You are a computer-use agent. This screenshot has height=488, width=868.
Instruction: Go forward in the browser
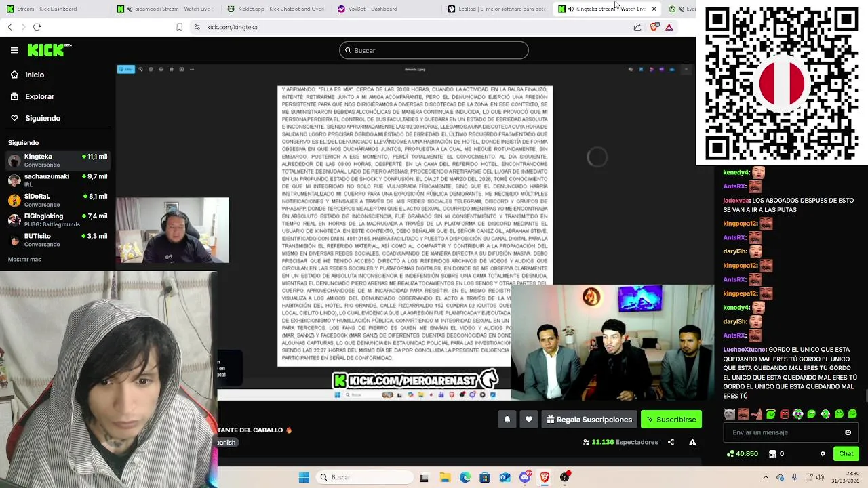[23, 27]
